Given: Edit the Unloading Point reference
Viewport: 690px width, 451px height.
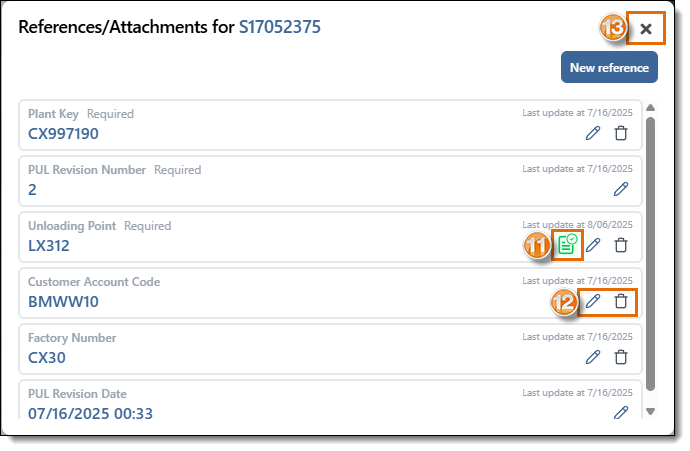Looking at the screenshot, I should tap(593, 244).
